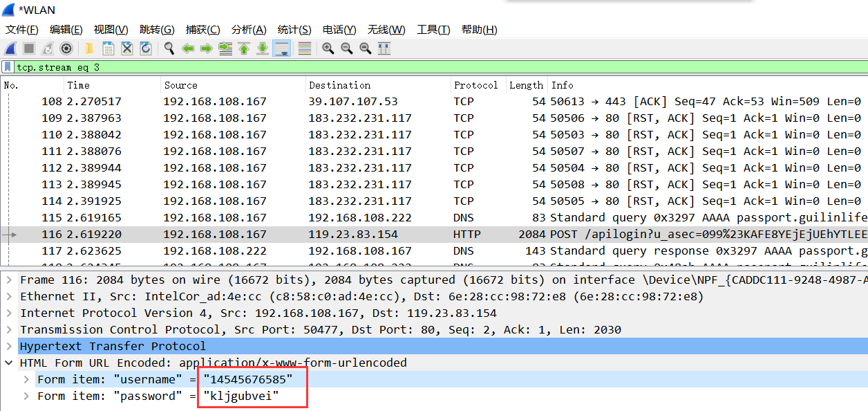Toggle packet list colorization
Screen dimensions: 868x411
[x=304, y=48]
